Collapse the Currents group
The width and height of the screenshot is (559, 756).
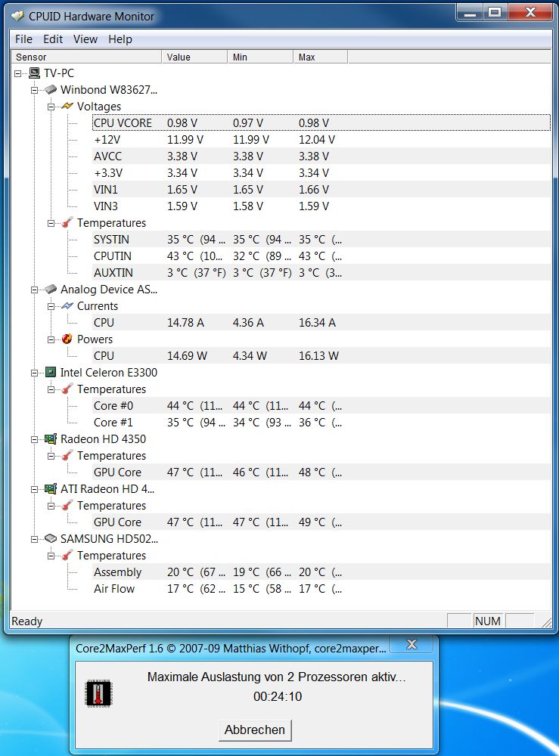coord(51,307)
